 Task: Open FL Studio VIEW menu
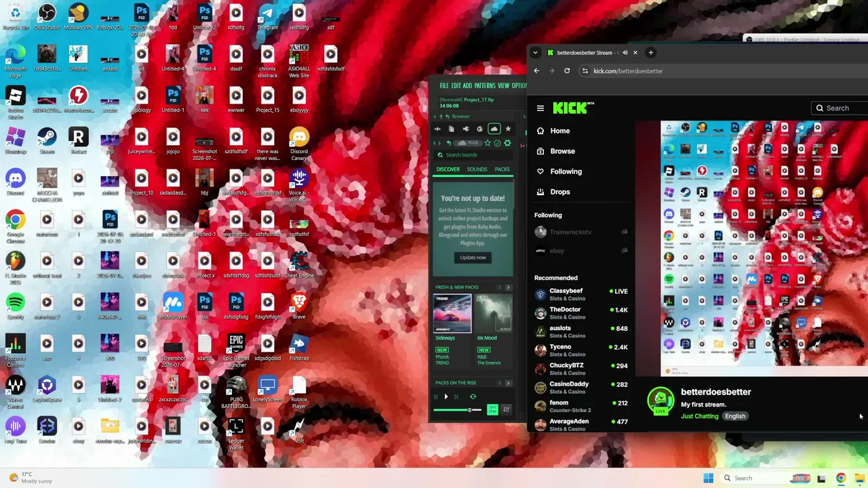503,86
